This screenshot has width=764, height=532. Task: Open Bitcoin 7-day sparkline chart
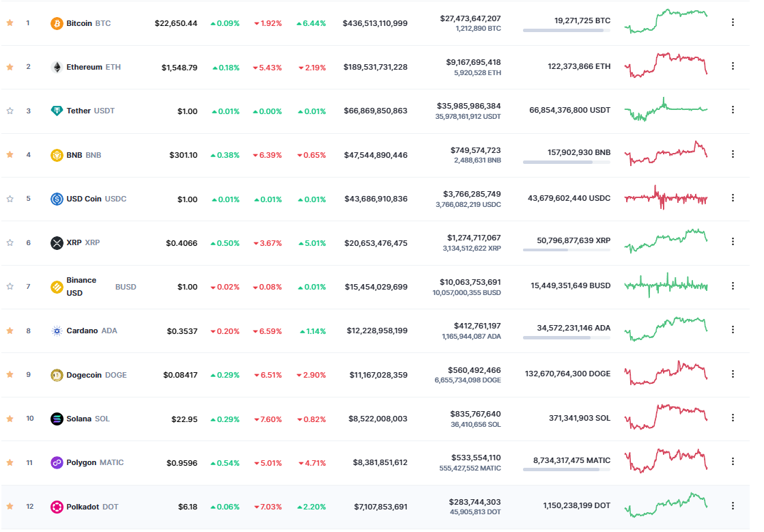coord(666,21)
